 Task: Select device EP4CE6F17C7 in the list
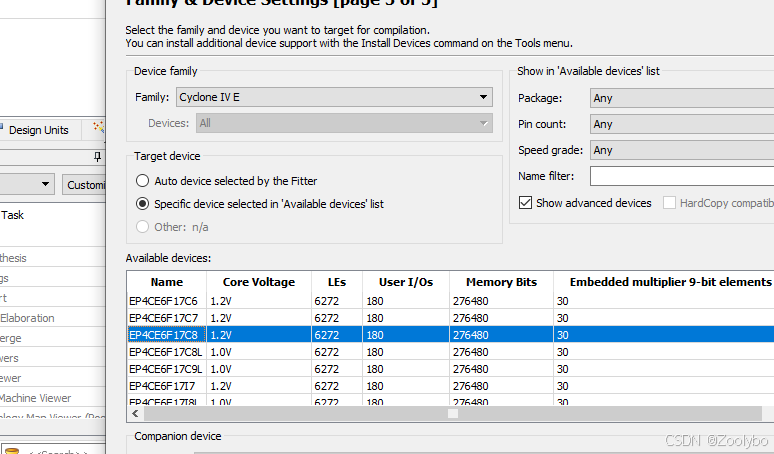(x=163, y=318)
